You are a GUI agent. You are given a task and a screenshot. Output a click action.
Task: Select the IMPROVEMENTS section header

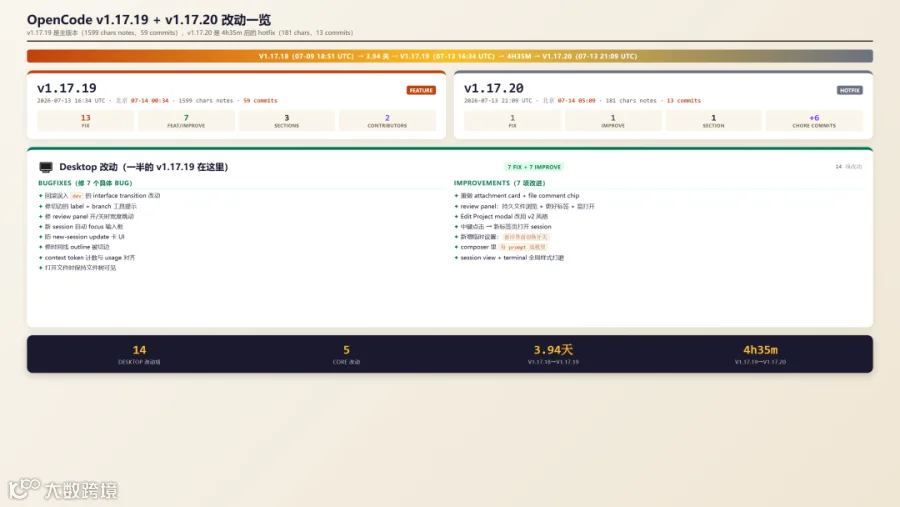pos(499,183)
